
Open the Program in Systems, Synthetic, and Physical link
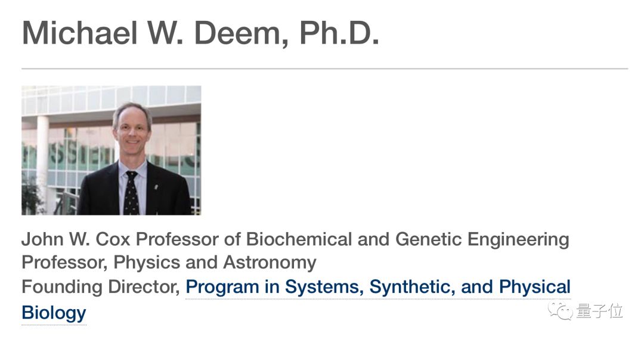[378, 287]
